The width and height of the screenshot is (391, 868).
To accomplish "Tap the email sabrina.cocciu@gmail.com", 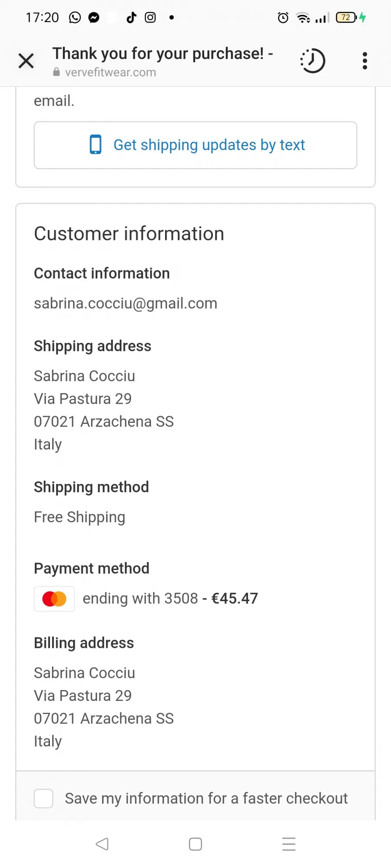I will 126,303.
